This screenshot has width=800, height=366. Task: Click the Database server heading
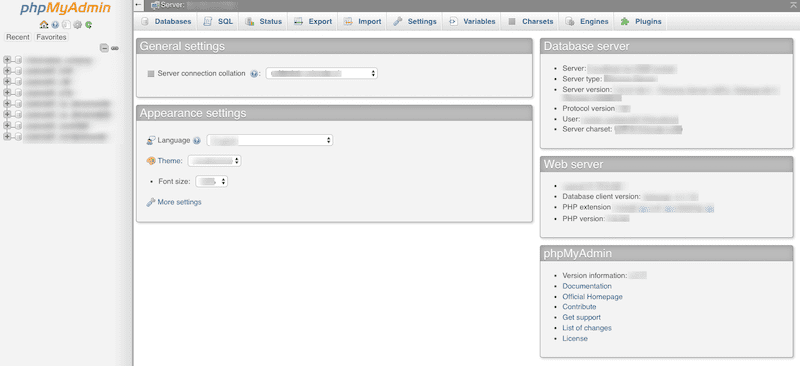[x=586, y=46]
